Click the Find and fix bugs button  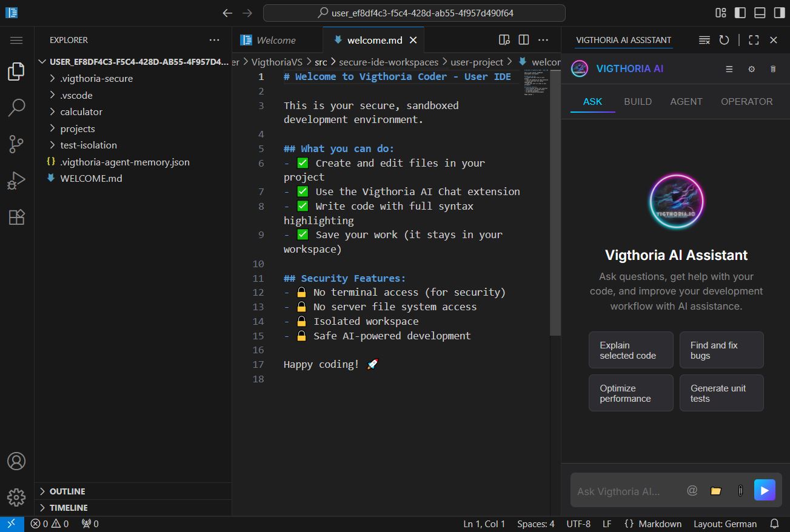(x=721, y=350)
